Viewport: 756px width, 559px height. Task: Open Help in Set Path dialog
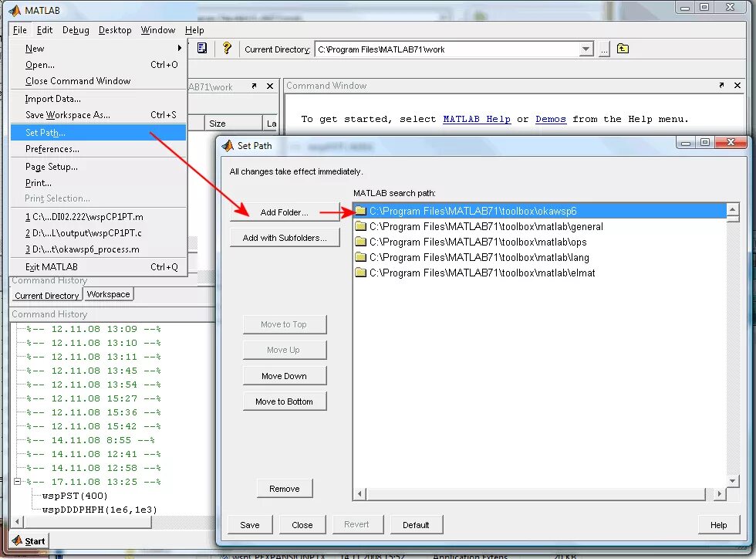tap(718, 525)
